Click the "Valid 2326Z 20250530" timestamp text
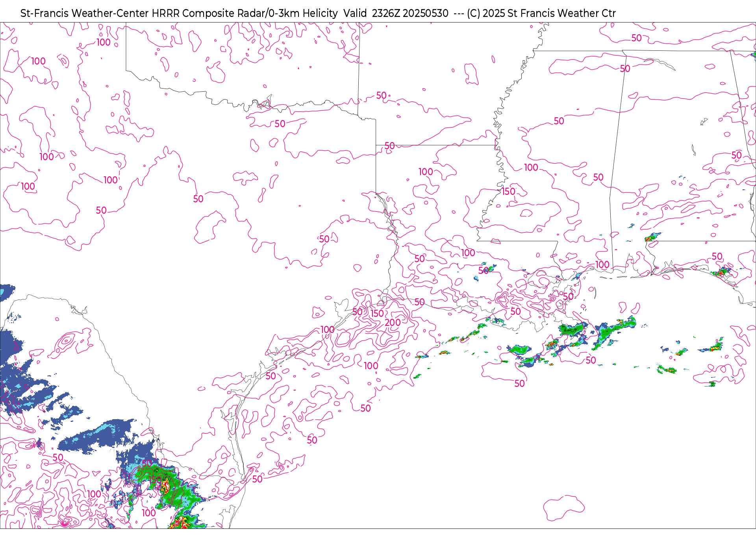The height and width of the screenshot is (551, 756). [x=396, y=13]
